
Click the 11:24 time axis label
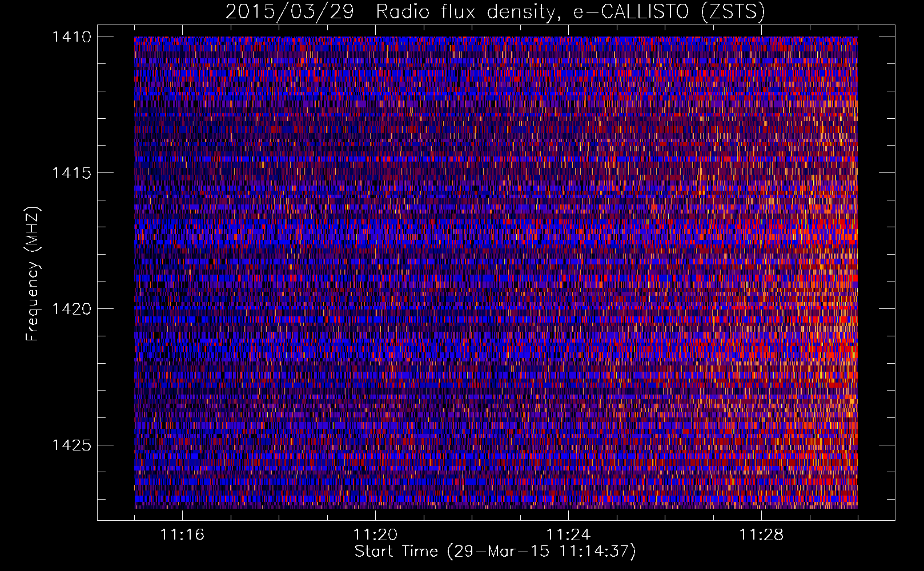click(568, 535)
